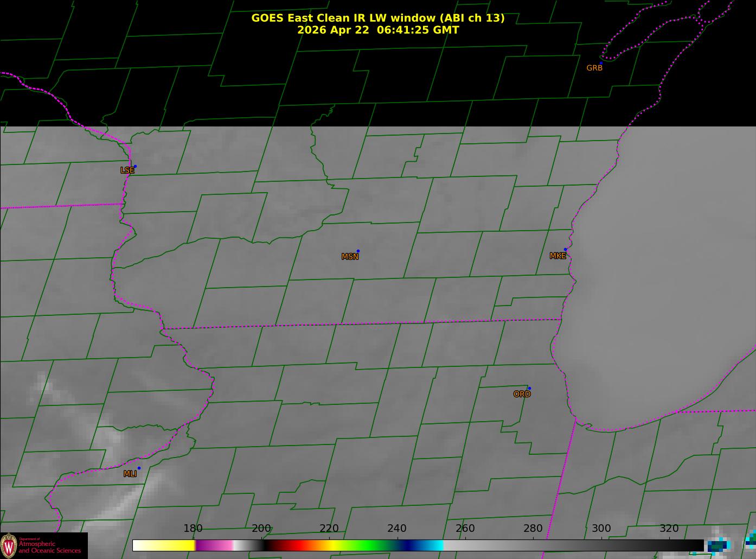The image size is (756, 559).
Task: Click the University of Wisconsin crest logo
Action: (9, 545)
